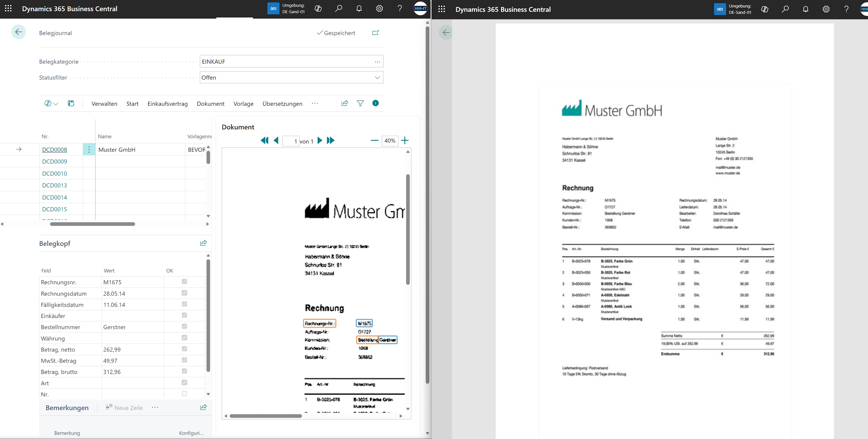Go to previous document page
This screenshot has width=868, height=439.
[276, 141]
